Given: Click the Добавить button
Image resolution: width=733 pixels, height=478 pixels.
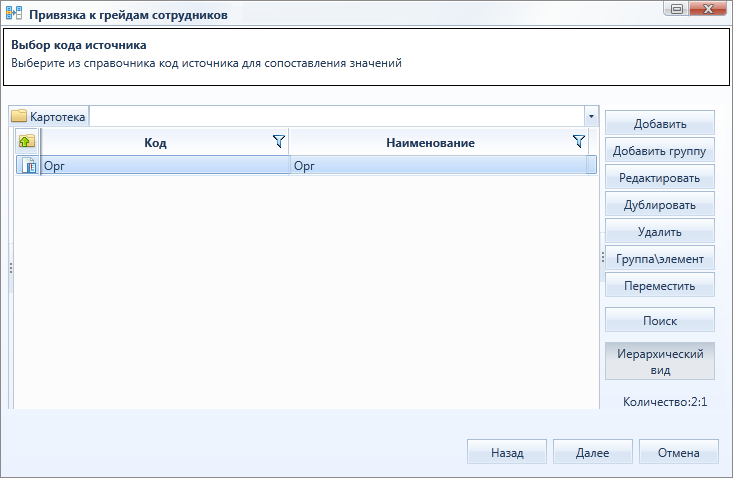Looking at the screenshot, I should point(660,123).
